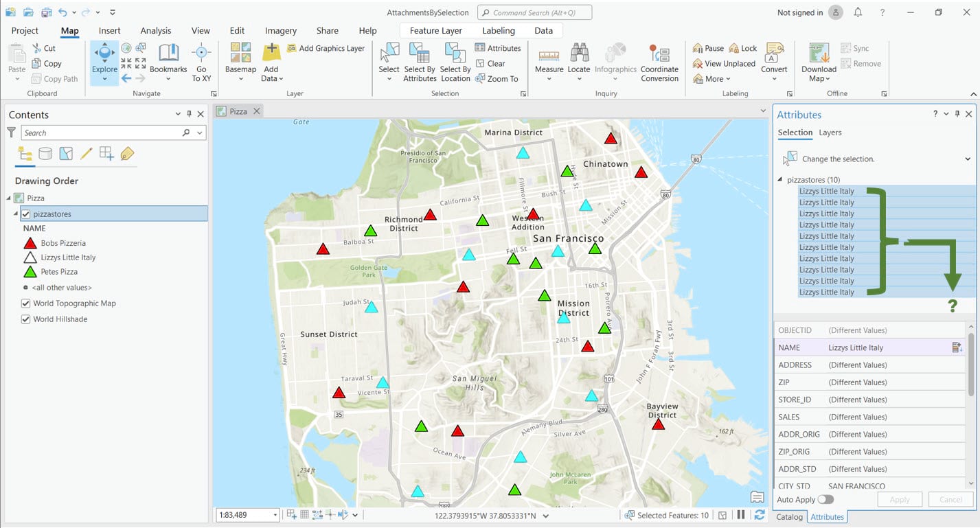Expand the Change the selection dropdown
The width and height of the screenshot is (980, 528).
click(x=968, y=159)
